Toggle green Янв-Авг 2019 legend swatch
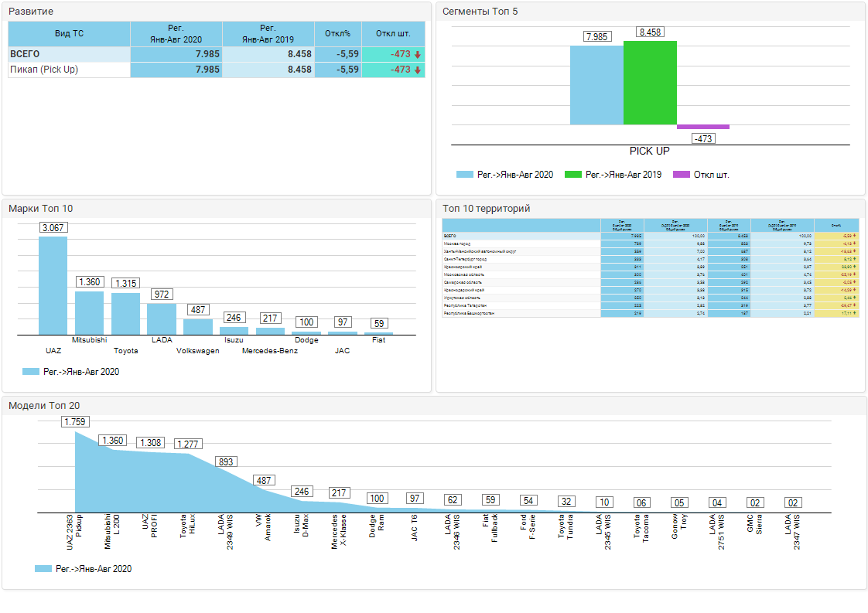The image size is (868, 613). [573, 175]
